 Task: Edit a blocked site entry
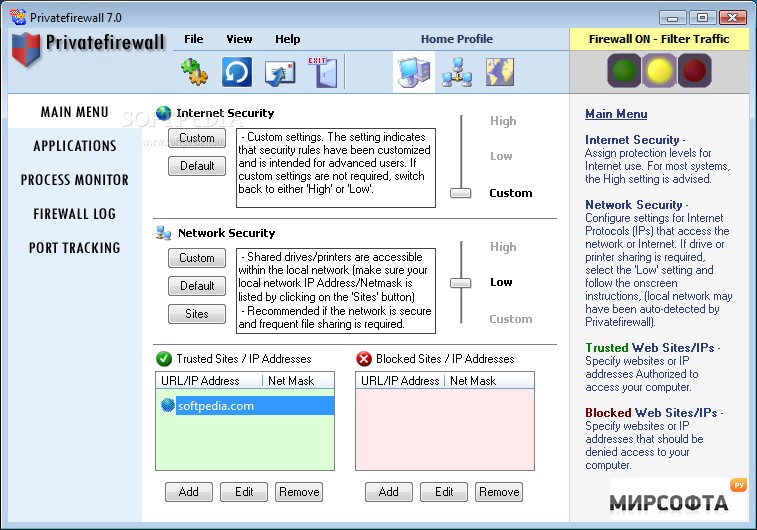(x=444, y=492)
